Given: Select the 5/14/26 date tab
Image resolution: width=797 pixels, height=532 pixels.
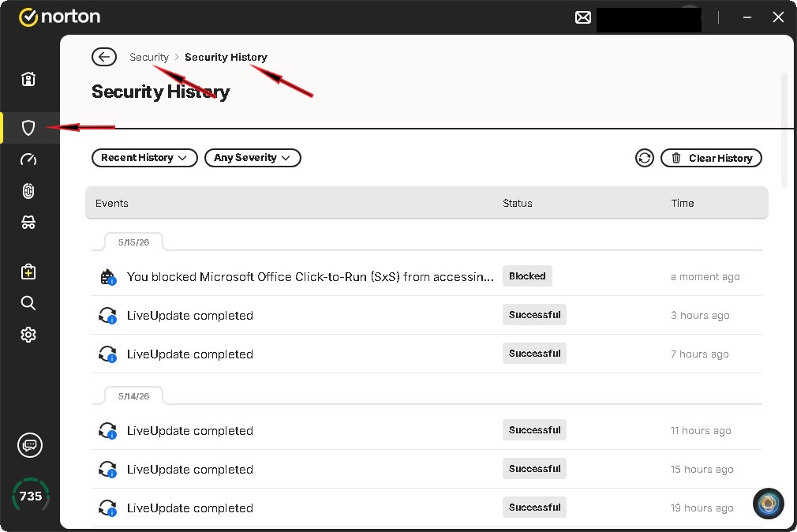Looking at the screenshot, I should (133, 396).
